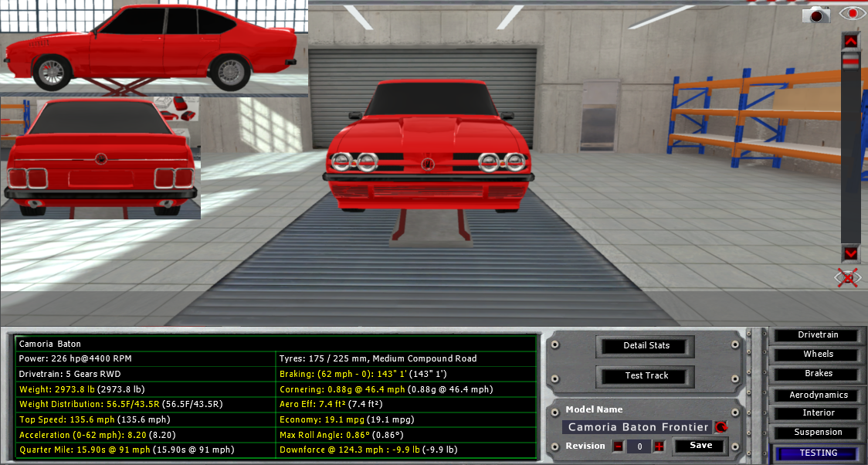
Task: Click the Model Name text field
Action: pos(638,427)
